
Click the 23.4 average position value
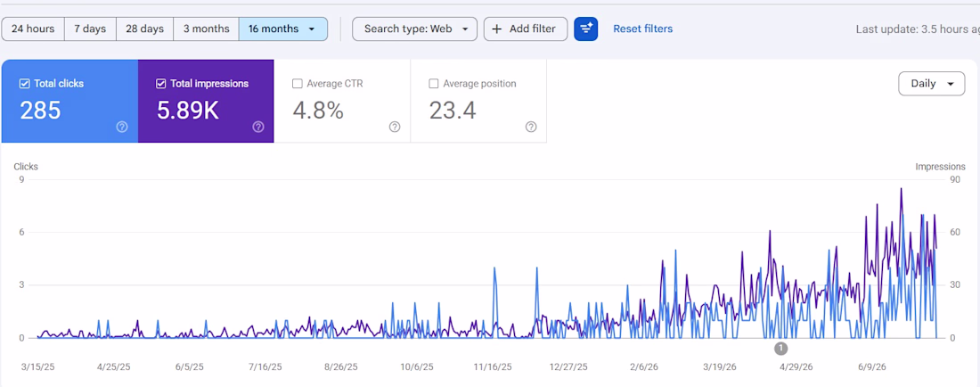click(x=453, y=111)
